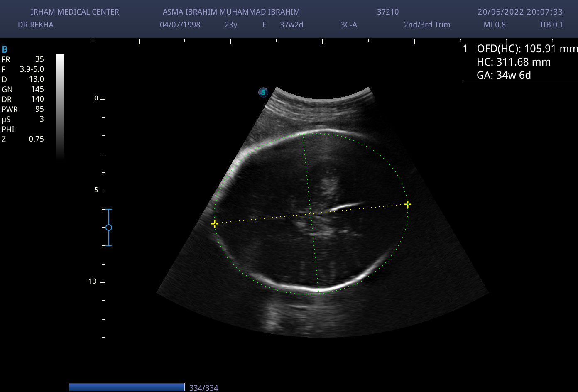Click the 3C-A probe label
The height and width of the screenshot is (392, 578).
click(x=349, y=25)
